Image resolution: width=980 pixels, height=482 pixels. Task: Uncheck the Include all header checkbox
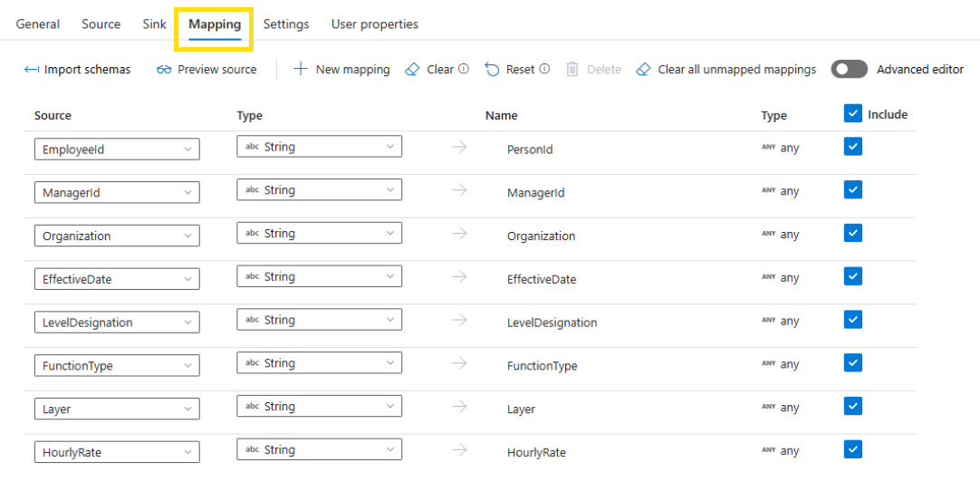tap(852, 113)
